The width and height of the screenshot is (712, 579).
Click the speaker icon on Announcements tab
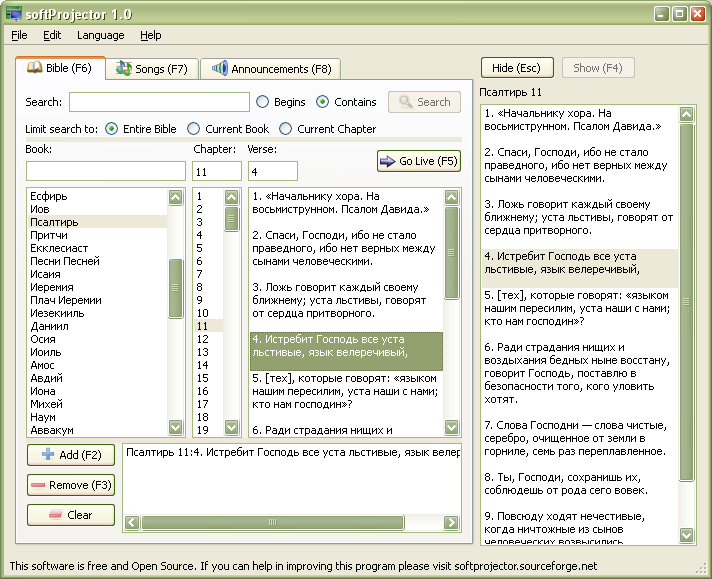pos(220,69)
